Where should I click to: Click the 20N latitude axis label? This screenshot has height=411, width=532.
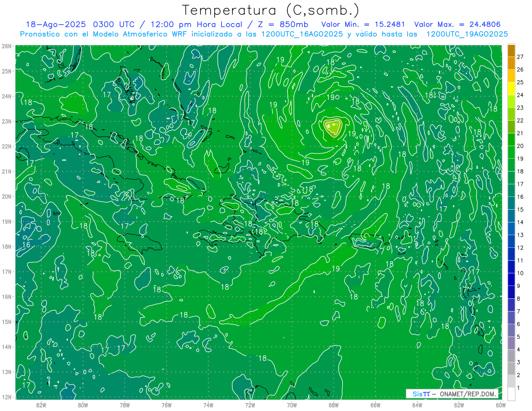pyautogui.click(x=6, y=196)
